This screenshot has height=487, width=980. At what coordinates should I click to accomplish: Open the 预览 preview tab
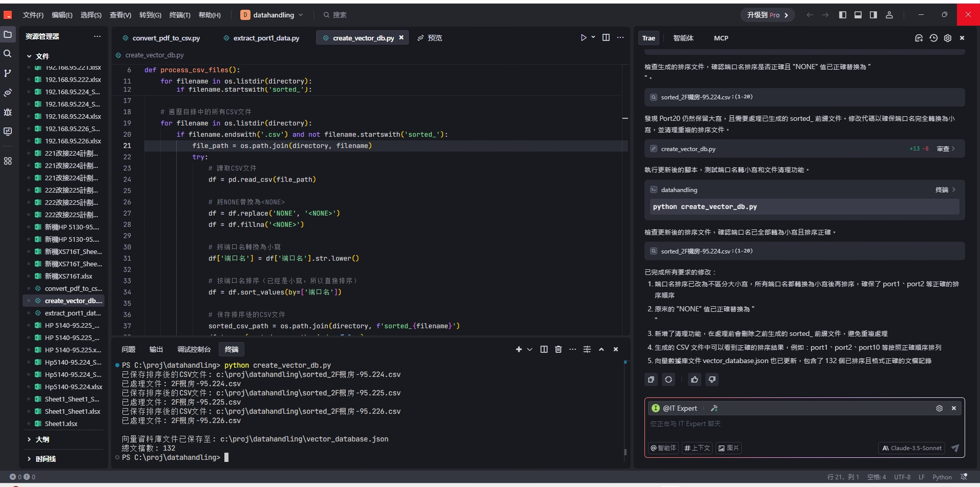click(x=429, y=38)
